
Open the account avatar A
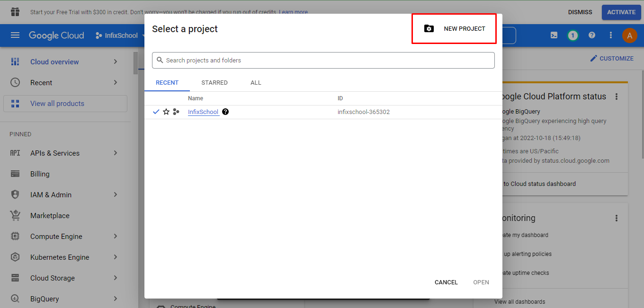630,35
